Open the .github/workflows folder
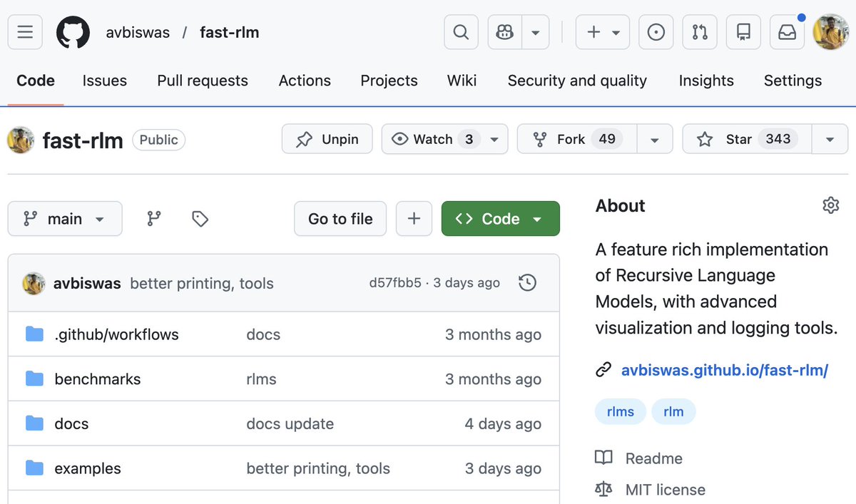The image size is (856, 504). [x=116, y=334]
